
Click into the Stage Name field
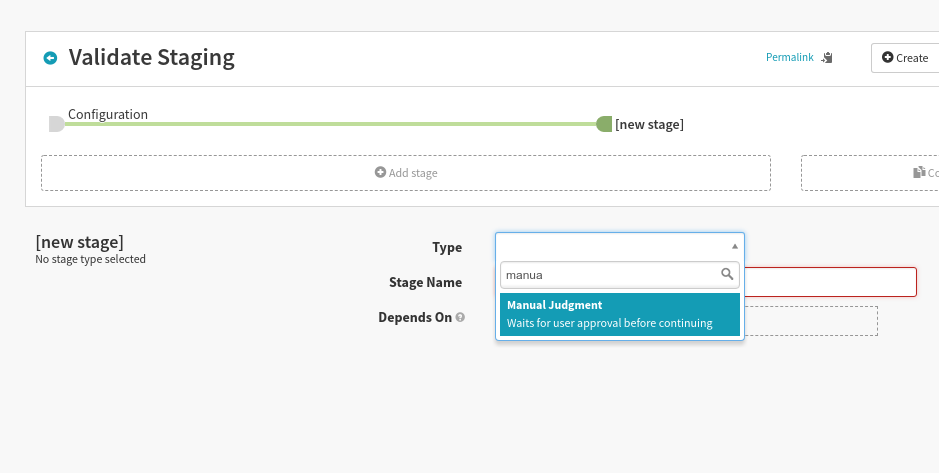point(830,282)
